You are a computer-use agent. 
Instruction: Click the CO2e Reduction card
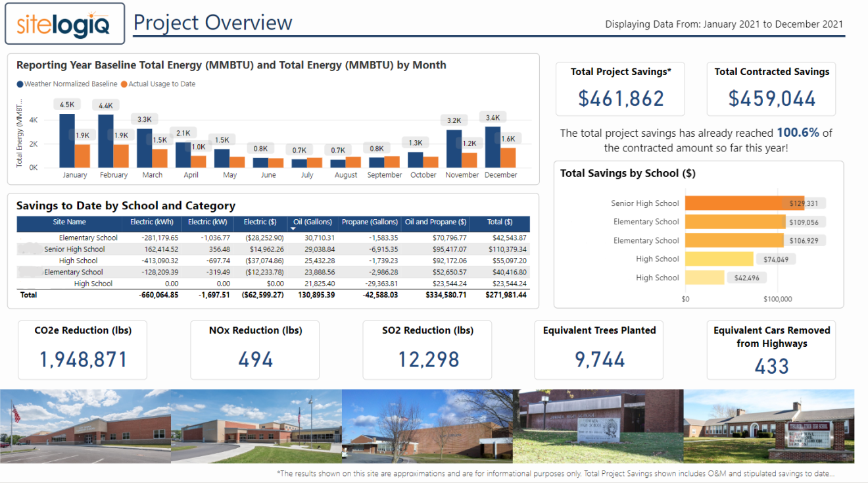coord(83,350)
